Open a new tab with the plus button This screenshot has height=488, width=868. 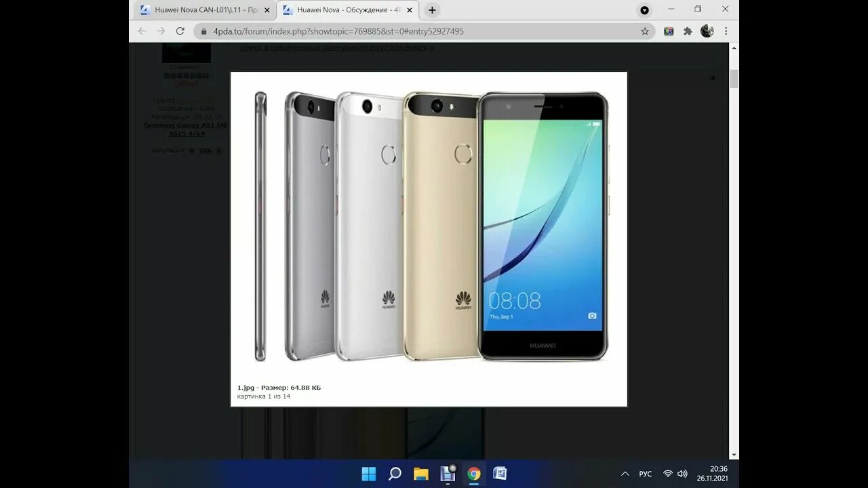click(x=432, y=10)
